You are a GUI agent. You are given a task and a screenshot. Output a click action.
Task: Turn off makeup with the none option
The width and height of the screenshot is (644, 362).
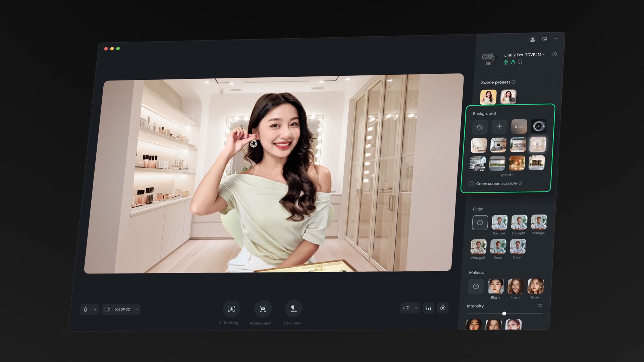[x=476, y=286]
